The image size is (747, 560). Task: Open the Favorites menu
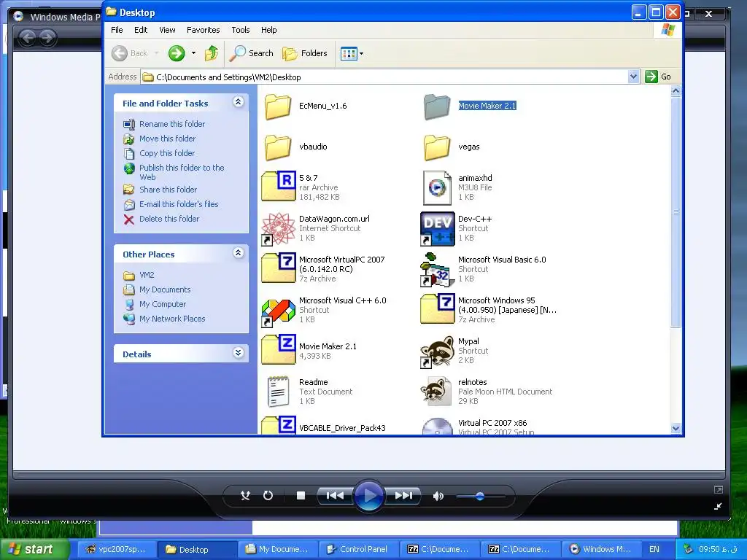click(x=203, y=30)
